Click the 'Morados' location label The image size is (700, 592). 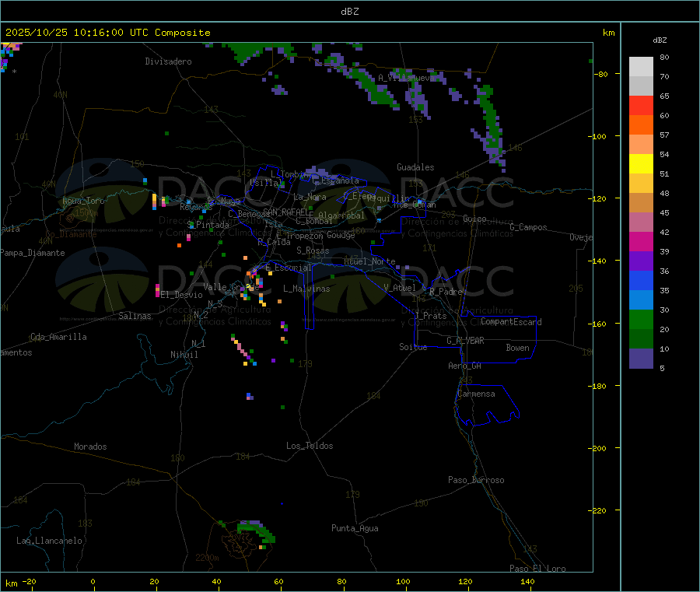point(91,447)
